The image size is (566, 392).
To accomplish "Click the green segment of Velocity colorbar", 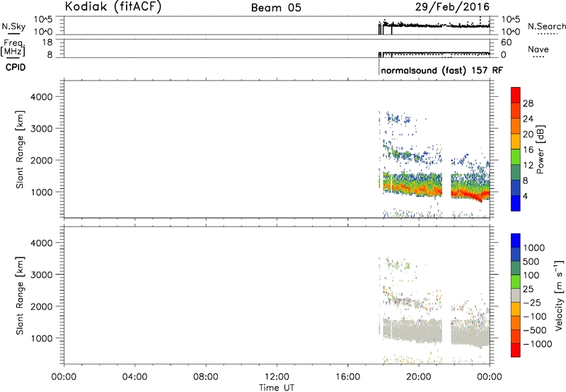I will tap(516, 282).
